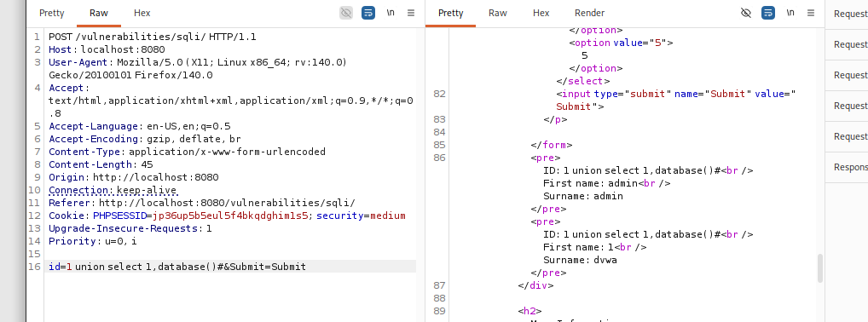Image resolution: width=868 pixels, height=322 pixels.
Task: Show \n line breaks in response pane
Action: click(x=790, y=13)
